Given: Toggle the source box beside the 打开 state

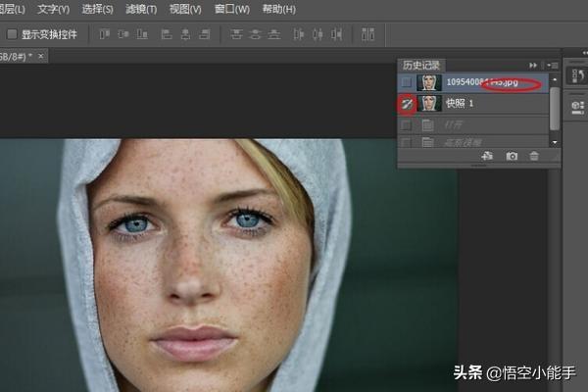Looking at the screenshot, I should [x=406, y=124].
